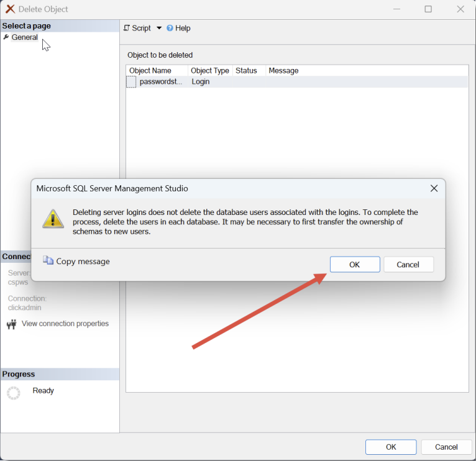Select the General page
This screenshot has height=461, width=476.
click(x=25, y=37)
